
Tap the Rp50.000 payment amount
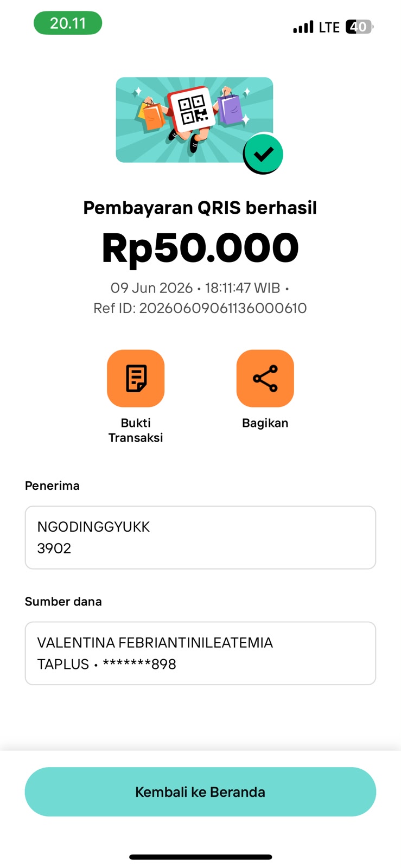click(x=200, y=248)
